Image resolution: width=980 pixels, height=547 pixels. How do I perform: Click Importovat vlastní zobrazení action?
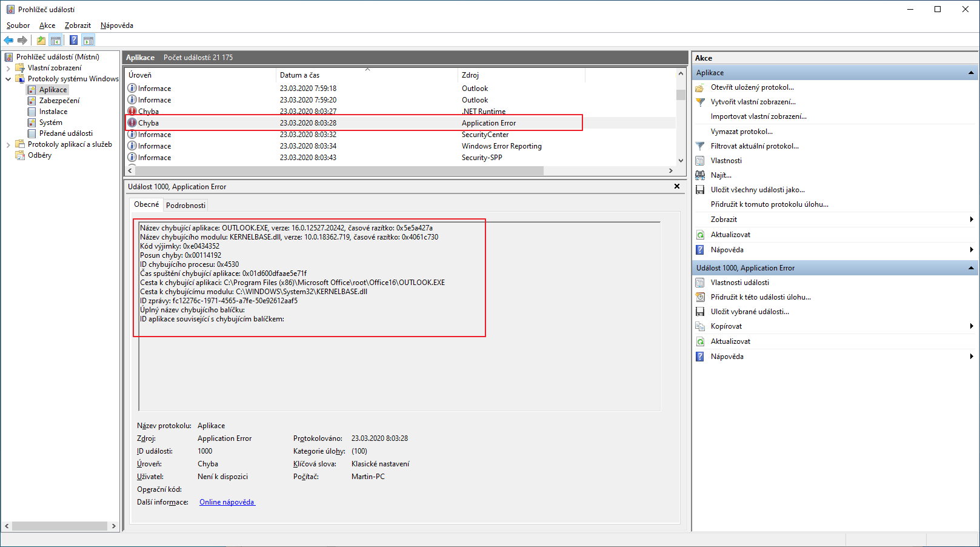tap(759, 116)
